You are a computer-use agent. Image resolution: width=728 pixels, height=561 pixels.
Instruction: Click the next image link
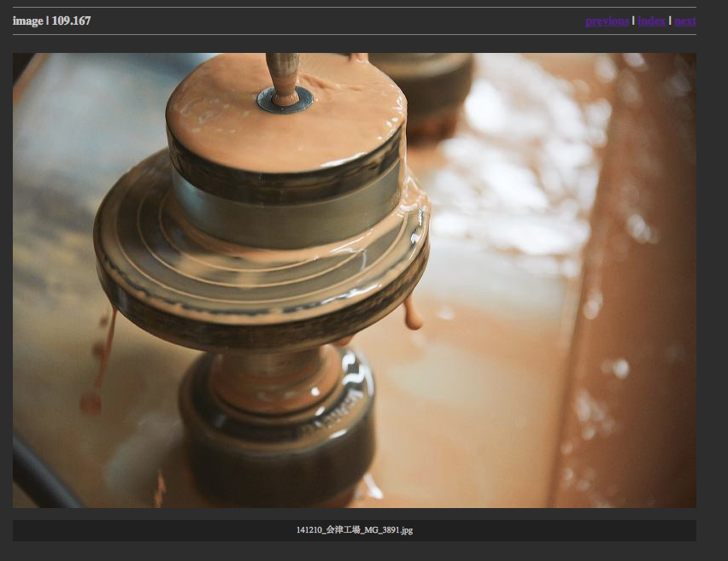point(684,21)
